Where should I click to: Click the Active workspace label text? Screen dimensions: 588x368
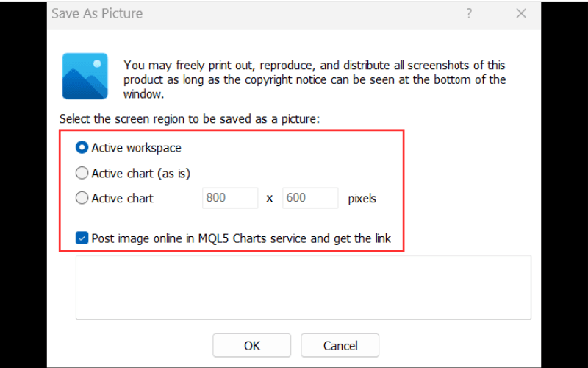(x=137, y=148)
